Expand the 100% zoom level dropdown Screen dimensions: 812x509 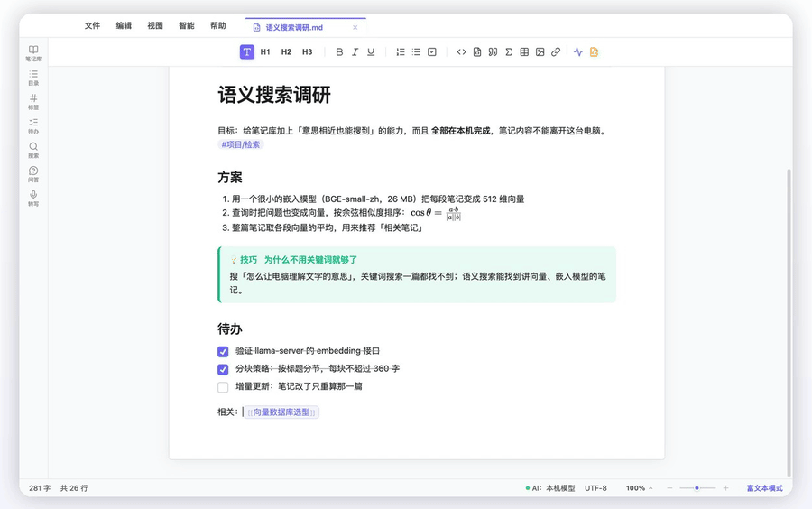pyautogui.click(x=639, y=487)
